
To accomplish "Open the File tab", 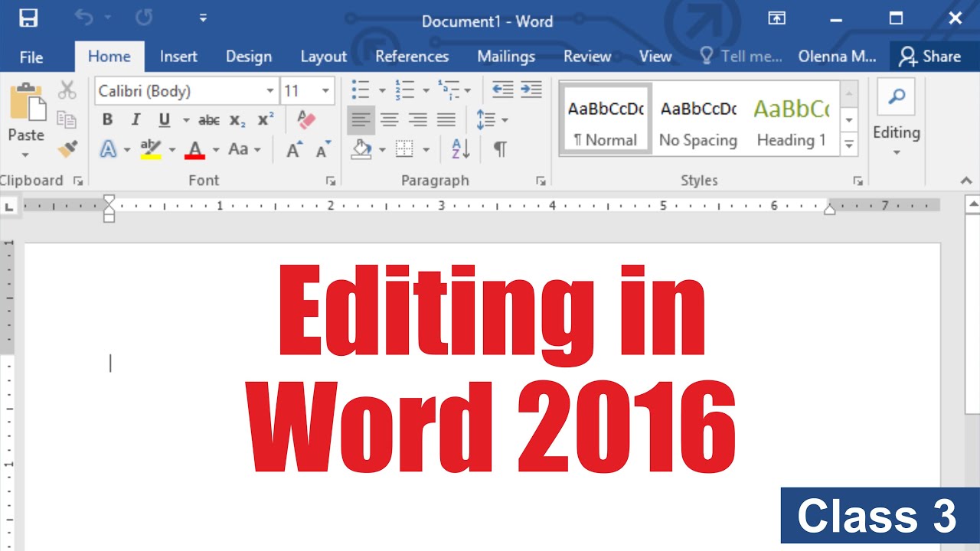I will point(31,57).
